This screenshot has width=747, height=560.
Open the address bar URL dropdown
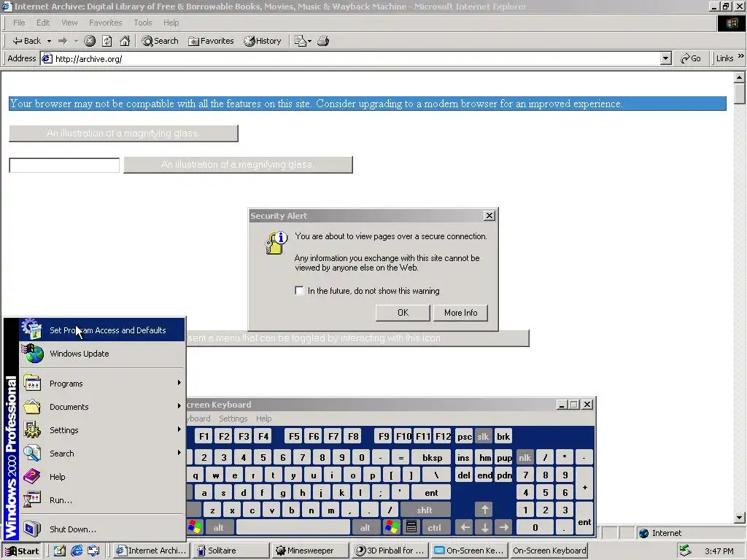tap(666, 58)
